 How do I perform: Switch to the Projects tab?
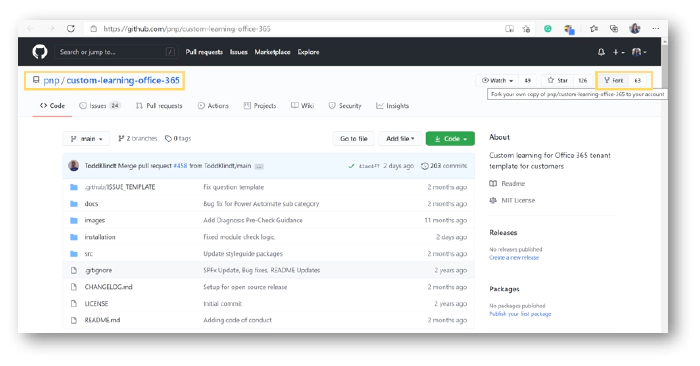pyautogui.click(x=260, y=106)
